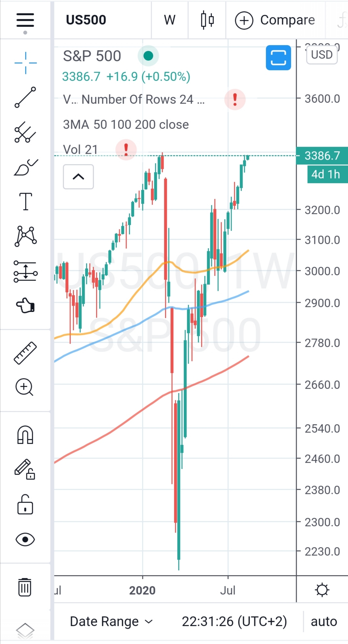Select the text annotation tool

25,202
